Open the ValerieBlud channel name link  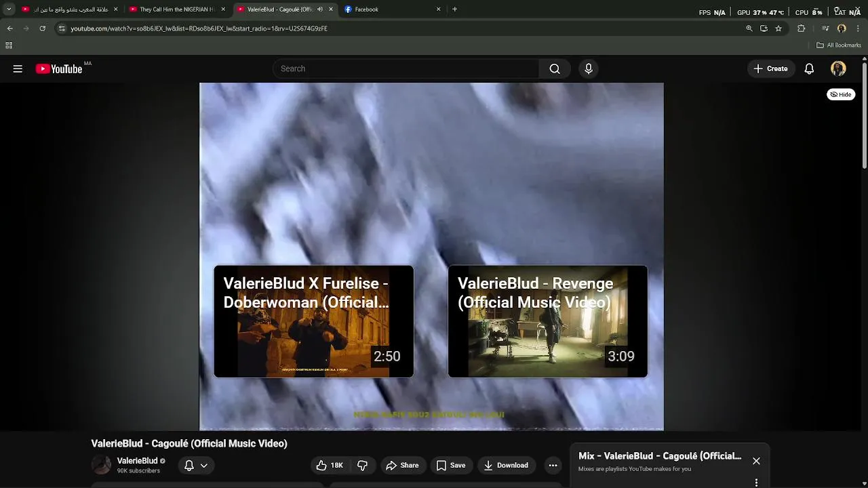pos(137,461)
